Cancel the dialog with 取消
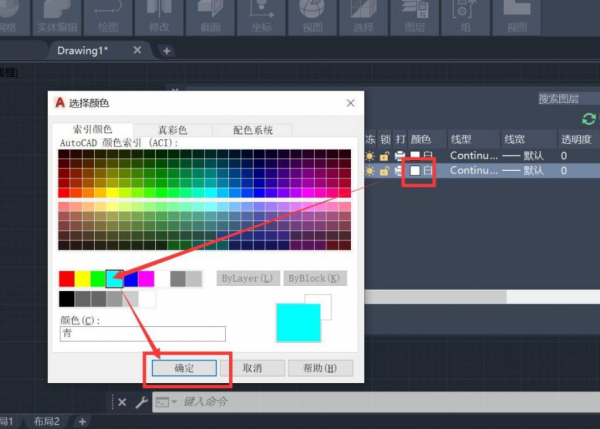The width and height of the screenshot is (600, 429). 252,368
